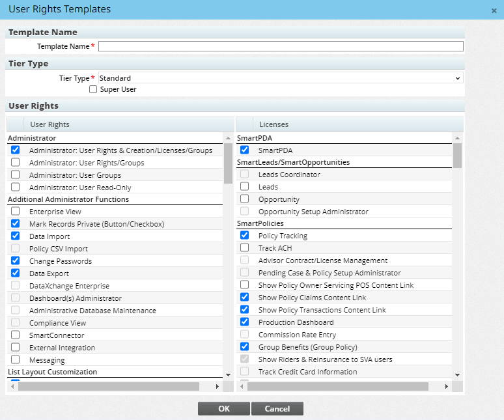Check Administrator: User Read-Only

coord(15,187)
